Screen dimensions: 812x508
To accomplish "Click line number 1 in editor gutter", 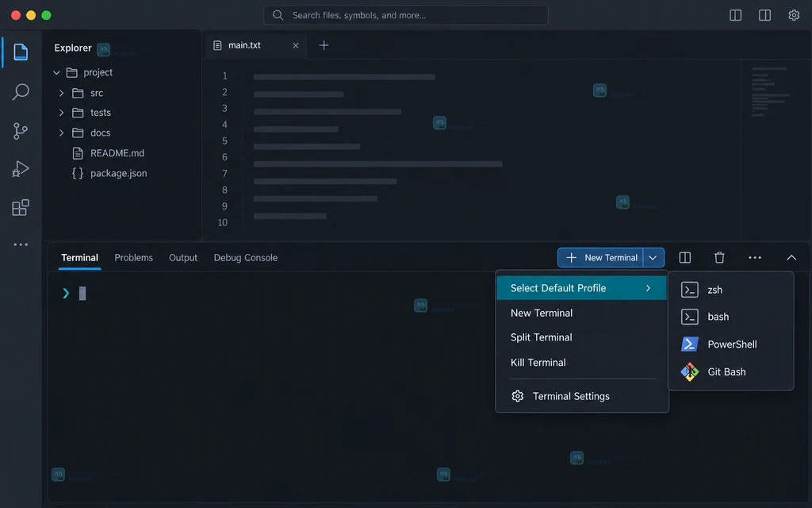I will click(x=224, y=75).
